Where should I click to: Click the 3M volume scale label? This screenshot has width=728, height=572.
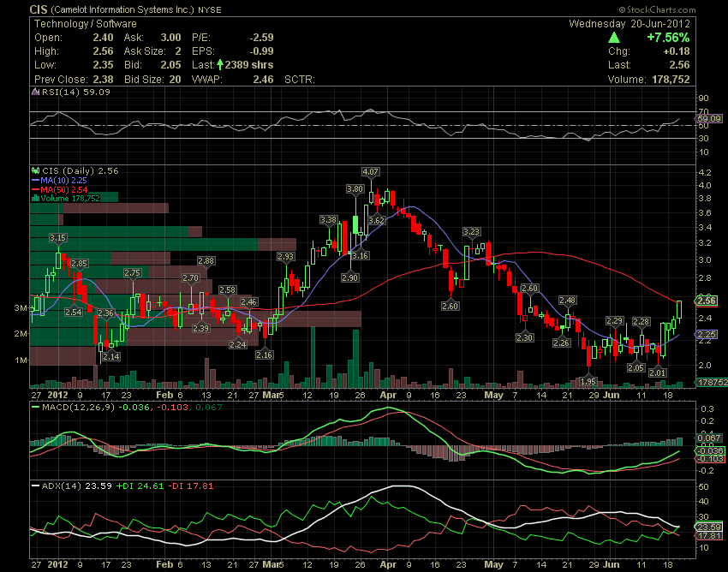(21, 307)
